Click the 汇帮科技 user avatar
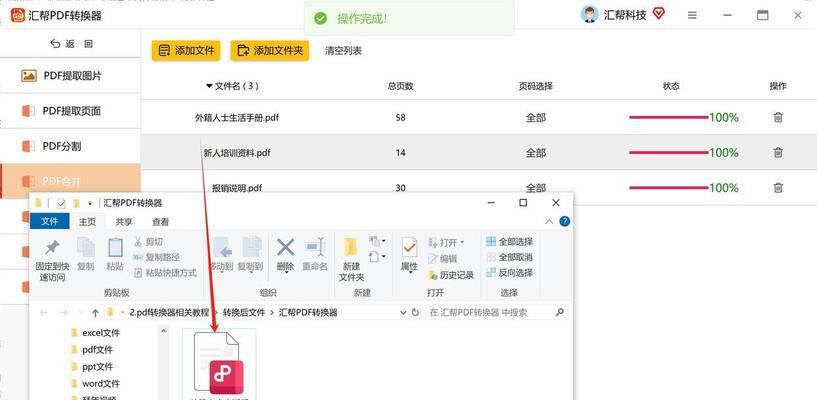817x400 pixels. (589, 15)
